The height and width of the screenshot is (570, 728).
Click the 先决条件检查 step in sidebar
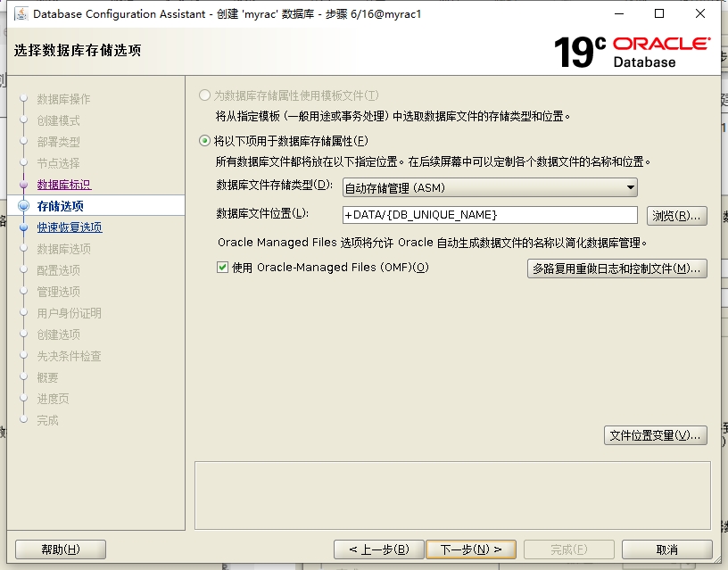tap(70, 356)
